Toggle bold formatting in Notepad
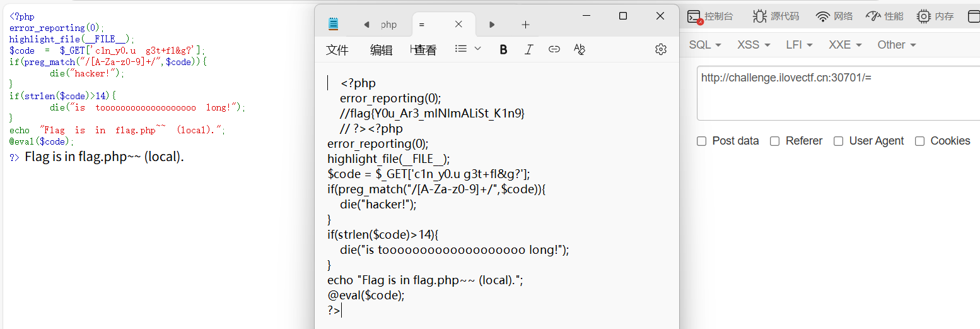 click(x=503, y=49)
